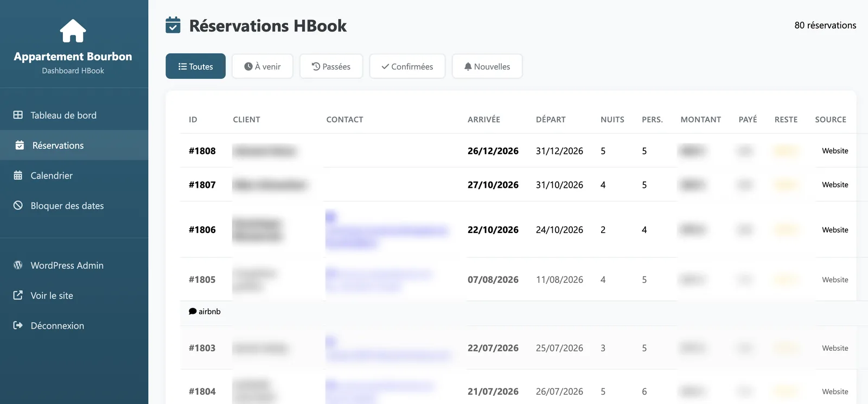Click the clock icon in À venir
Screen dimensions: 868x404
[248, 66]
